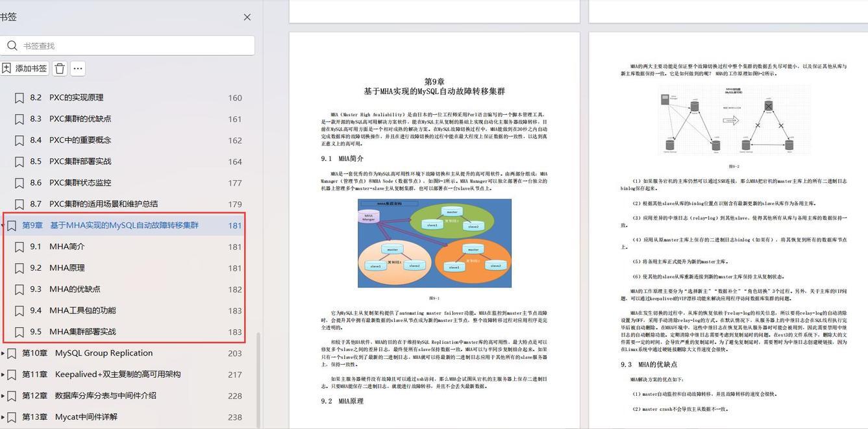Click bookmark icon beside 9.1 MHA简介

pos(19,247)
